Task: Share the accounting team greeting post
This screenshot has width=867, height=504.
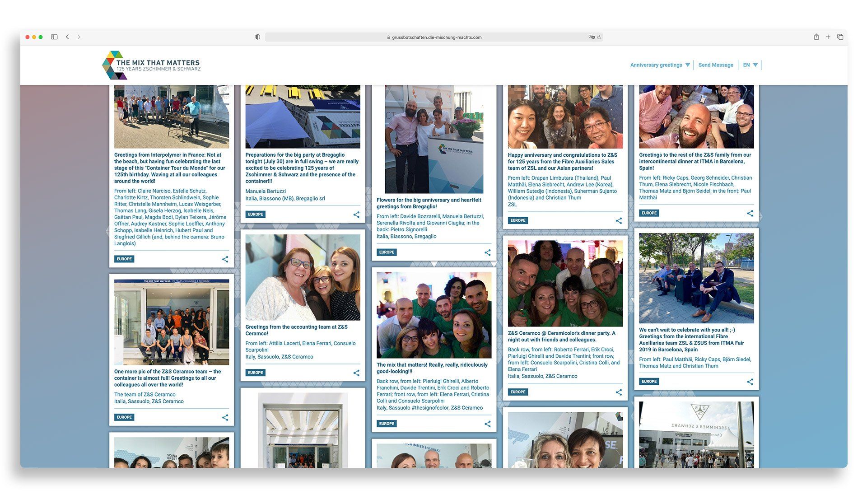Action: pyautogui.click(x=356, y=373)
